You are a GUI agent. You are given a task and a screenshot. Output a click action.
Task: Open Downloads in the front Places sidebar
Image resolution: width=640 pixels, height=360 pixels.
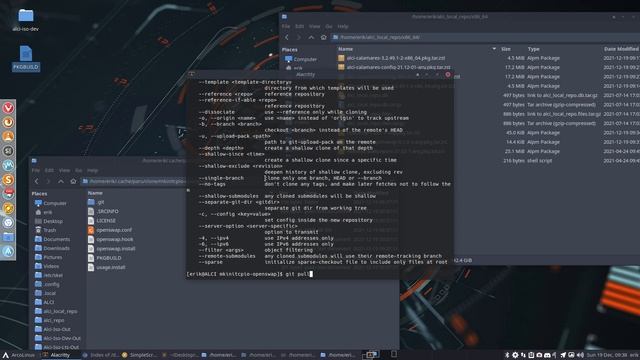point(52,248)
